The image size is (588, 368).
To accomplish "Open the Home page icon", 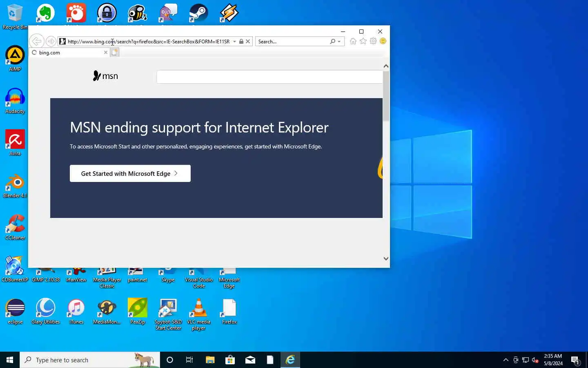I will click(x=353, y=41).
